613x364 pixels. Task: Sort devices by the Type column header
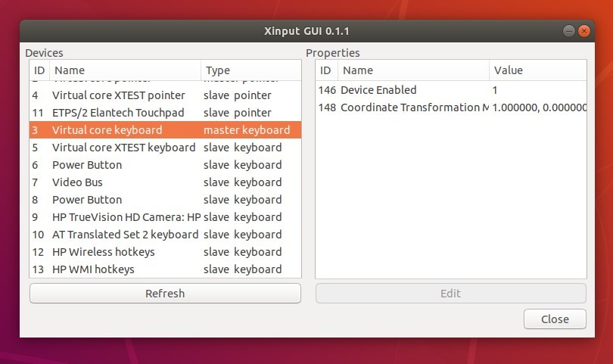pyautogui.click(x=251, y=70)
